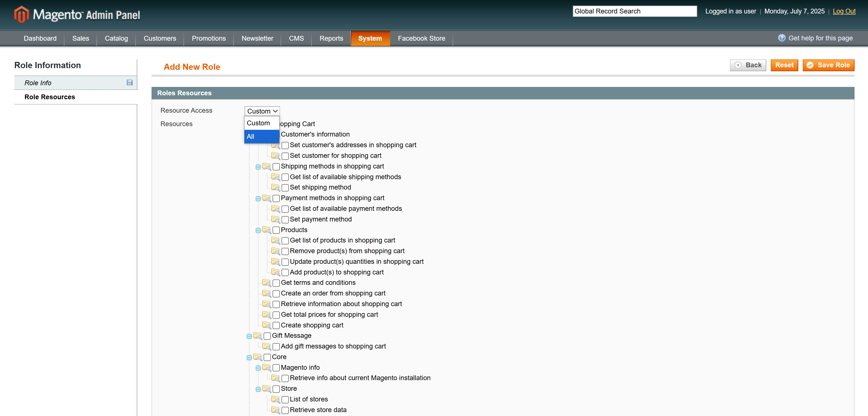Click folder icon next to Get terms and conditions

click(x=267, y=283)
